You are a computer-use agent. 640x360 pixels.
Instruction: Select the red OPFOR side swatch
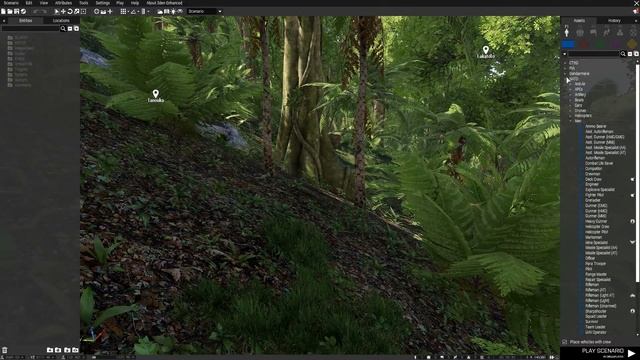(x=584, y=44)
